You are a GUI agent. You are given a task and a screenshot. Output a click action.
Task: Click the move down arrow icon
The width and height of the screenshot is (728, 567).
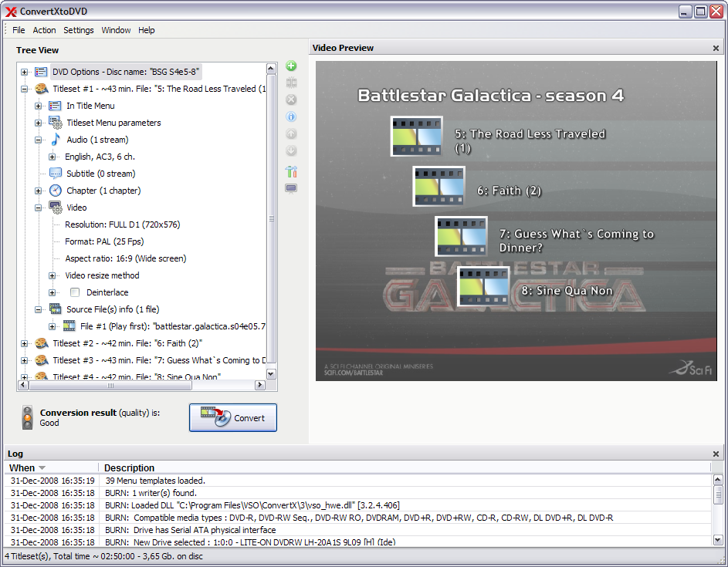(x=291, y=150)
